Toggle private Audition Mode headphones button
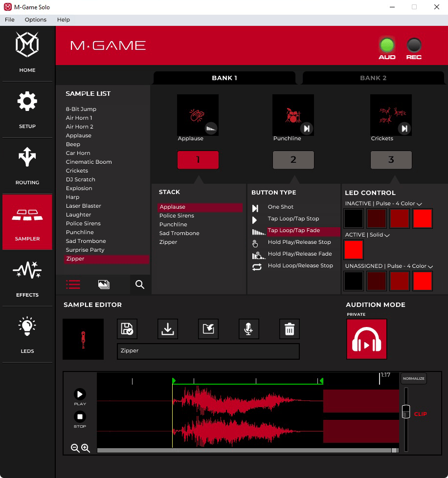448x478 pixels. coord(367,339)
